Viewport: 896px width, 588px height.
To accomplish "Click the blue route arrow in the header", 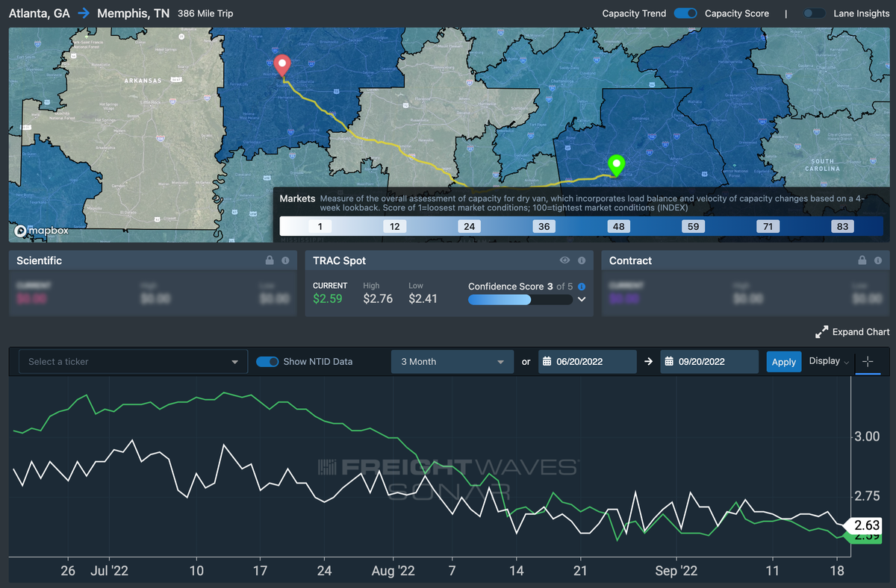I will (82, 13).
